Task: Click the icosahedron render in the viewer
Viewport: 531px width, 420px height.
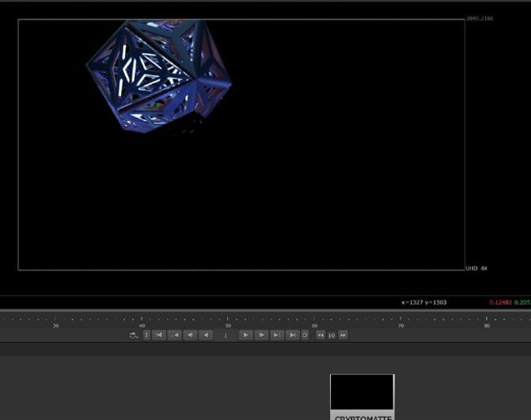Action: [x=159, y=75]
